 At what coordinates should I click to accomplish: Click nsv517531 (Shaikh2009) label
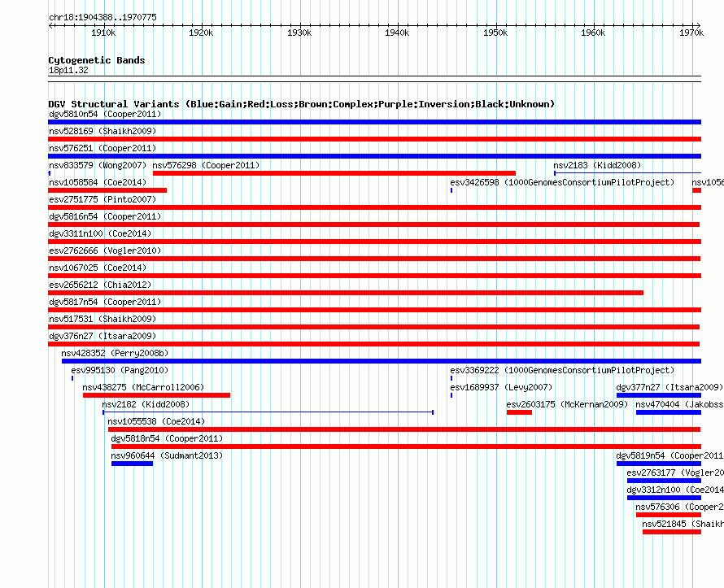pos(102,319)
